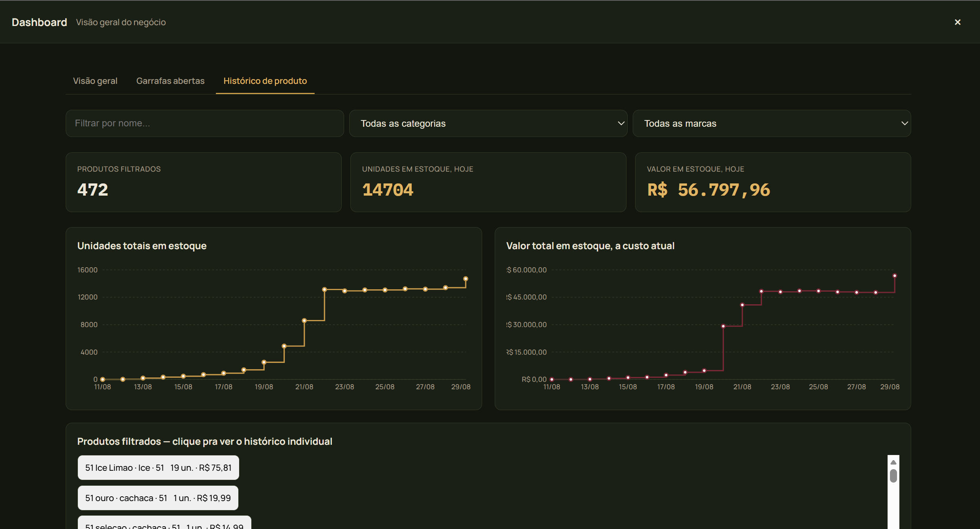Select the Histórico de produto tab
The height and width of the screenshot is (529, 980).
[x=265, y=81]
